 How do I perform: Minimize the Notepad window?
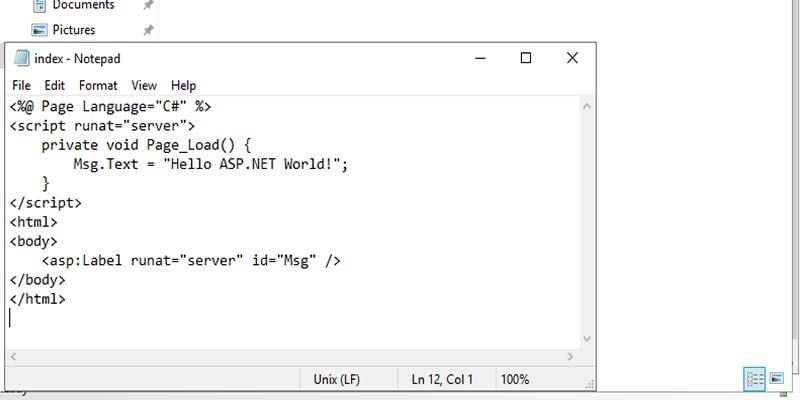tap(480, 58)
